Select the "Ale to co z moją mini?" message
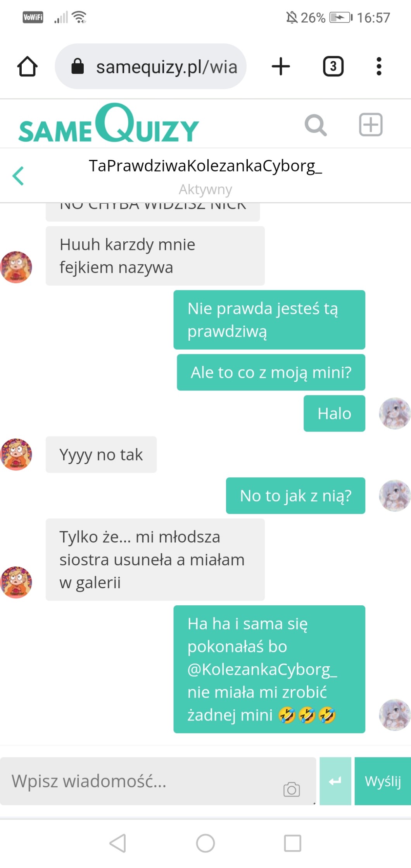 pyautogui.click(x=271, y=372)
